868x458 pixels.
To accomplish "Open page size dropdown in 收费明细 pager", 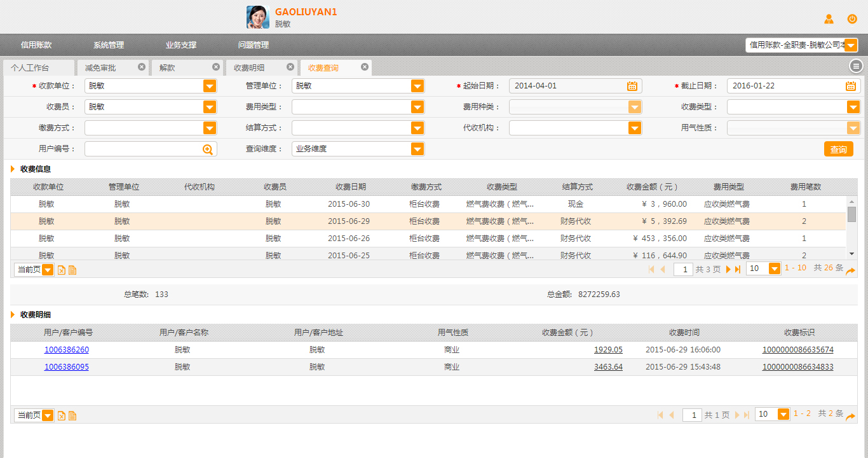I will tap(783, 414).
